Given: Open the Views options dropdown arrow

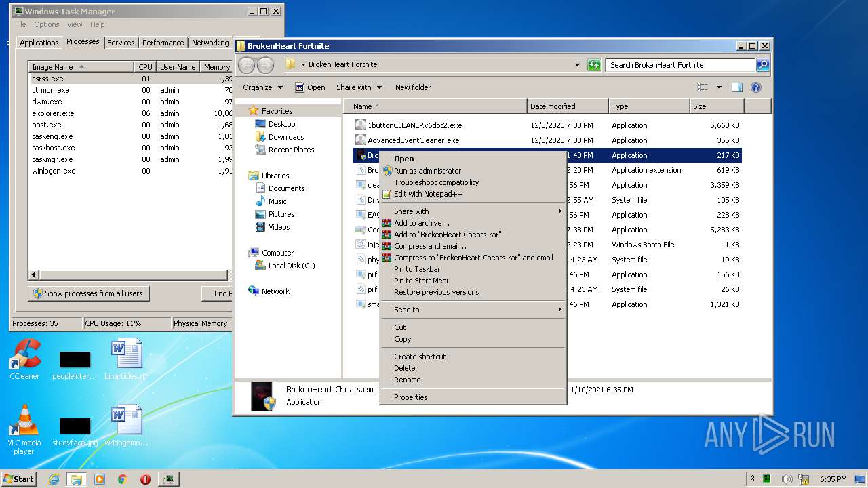Looking at the screenshot, I should [x=719, y=87].
